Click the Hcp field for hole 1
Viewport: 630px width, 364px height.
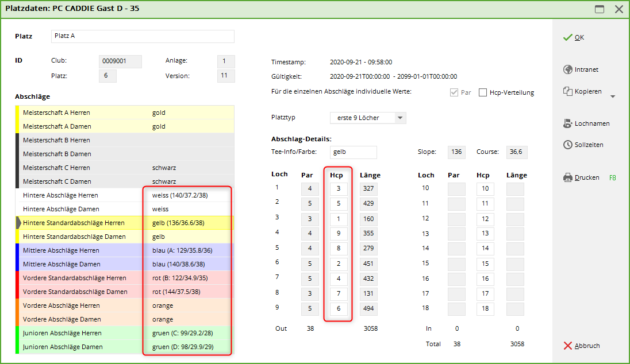(338, 188)
